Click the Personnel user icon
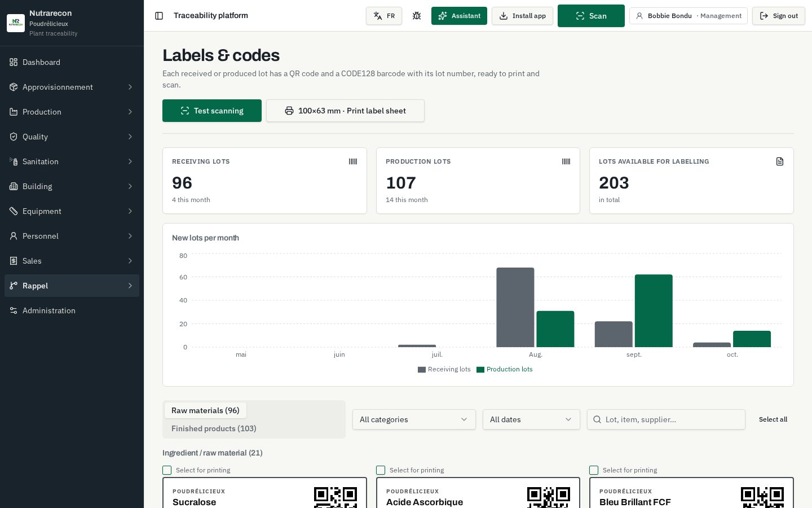Image resolution: width=812 pixels, height=508 pixels. (x=14, y=236)
